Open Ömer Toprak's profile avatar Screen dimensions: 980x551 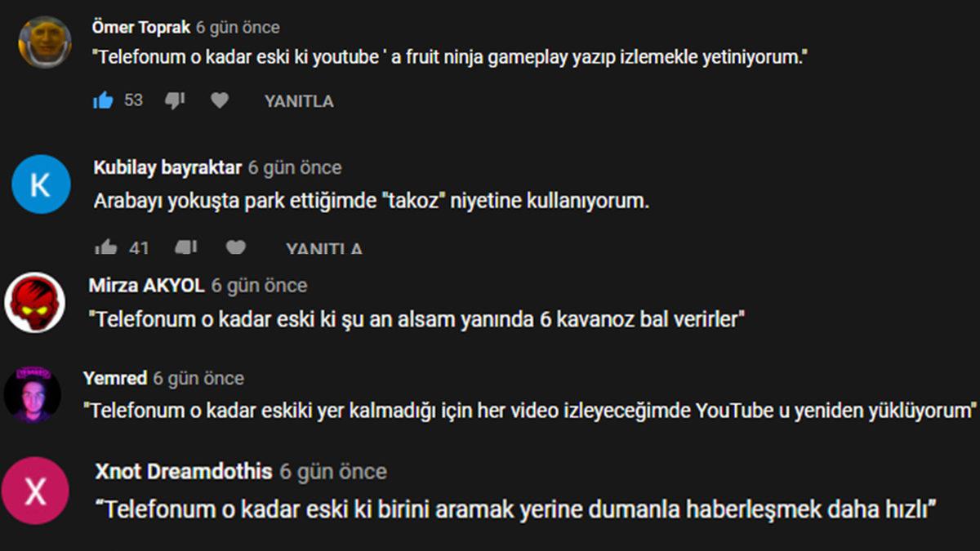coord(45,42)
